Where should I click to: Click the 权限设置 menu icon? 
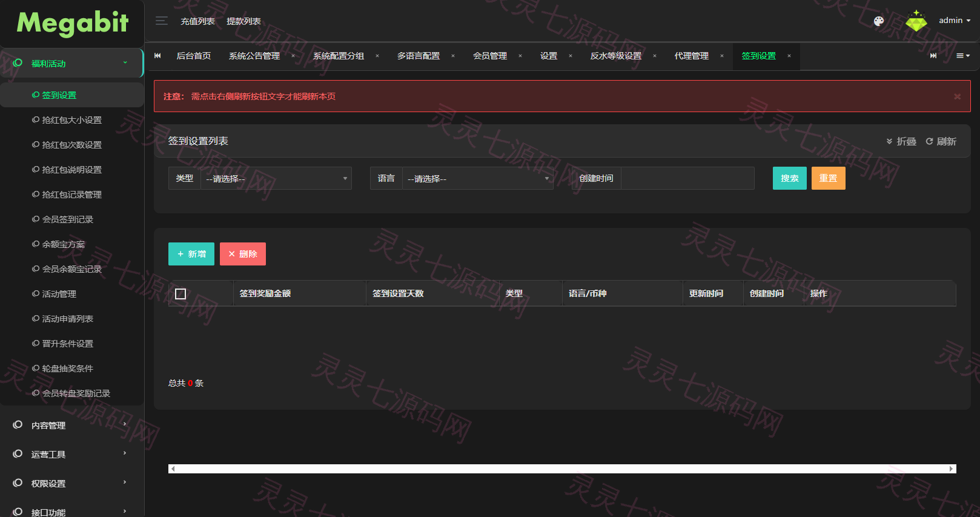point(18,483)
